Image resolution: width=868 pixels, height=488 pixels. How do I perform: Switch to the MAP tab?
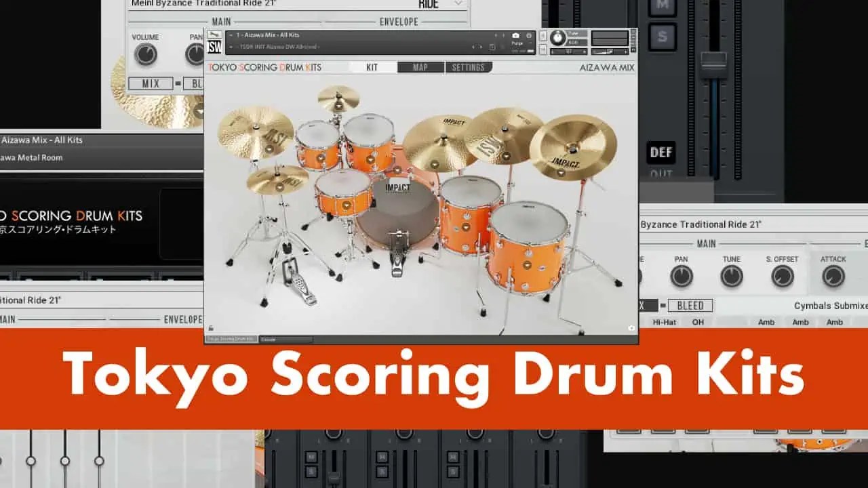(420, 67)
